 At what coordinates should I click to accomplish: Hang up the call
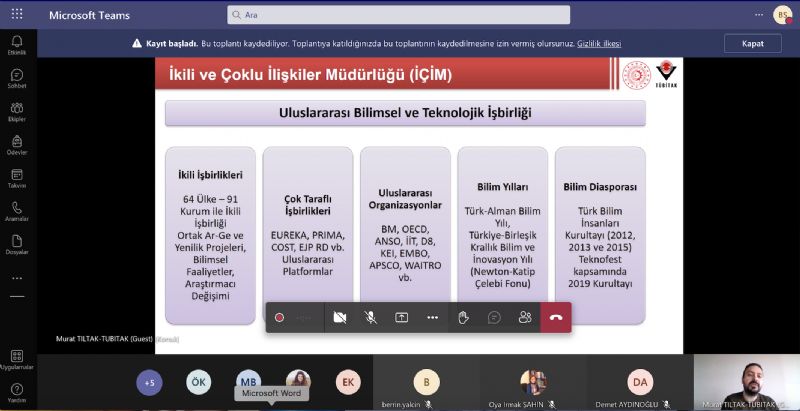pyautogui.click(x=556, y=318)
